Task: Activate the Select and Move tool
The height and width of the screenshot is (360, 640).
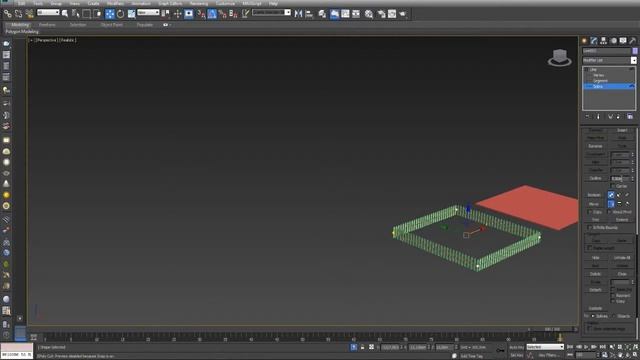Action: click(110, 14)
